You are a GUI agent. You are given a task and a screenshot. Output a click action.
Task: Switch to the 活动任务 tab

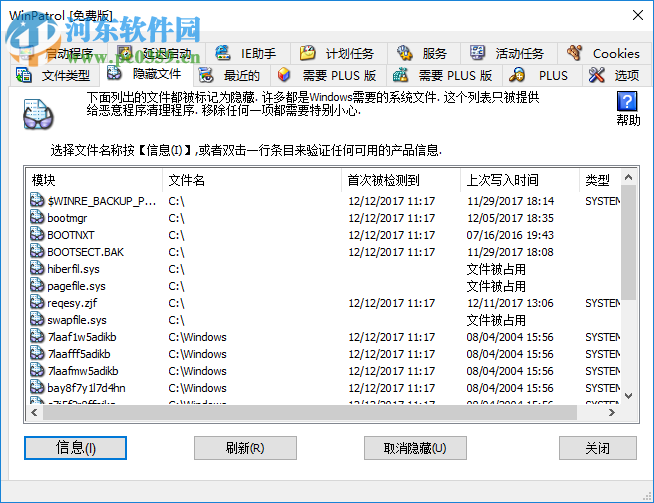(x=509, y=53)
